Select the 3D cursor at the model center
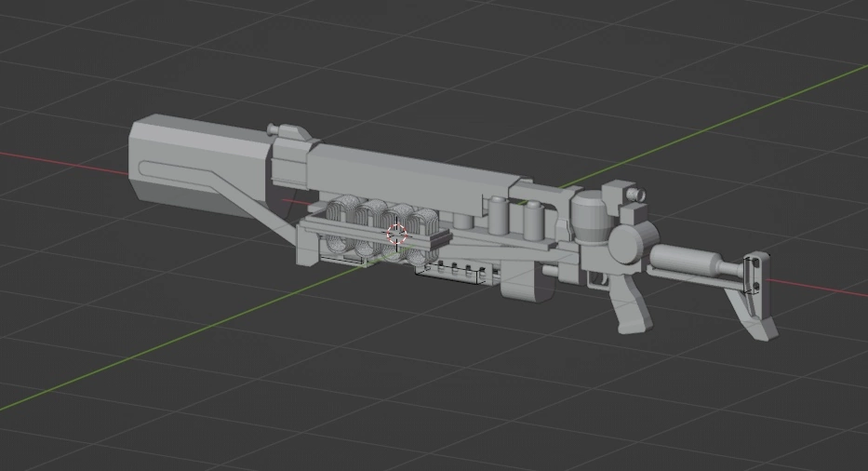Image resolution: width=868 pixels, height=471 pixels. (x=396, y=234)
